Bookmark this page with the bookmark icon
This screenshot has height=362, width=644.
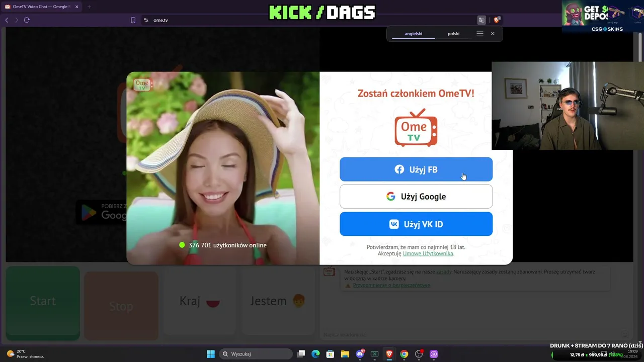pyautogui.click(x=133, y=20)
